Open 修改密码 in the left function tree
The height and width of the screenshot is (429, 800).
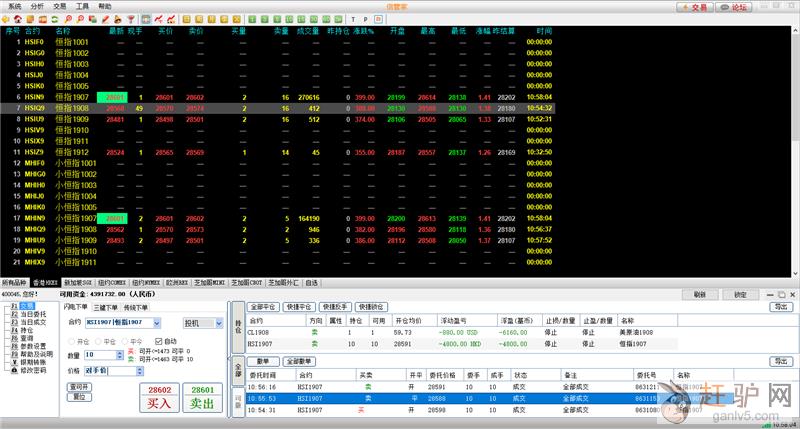pos(34,371)
